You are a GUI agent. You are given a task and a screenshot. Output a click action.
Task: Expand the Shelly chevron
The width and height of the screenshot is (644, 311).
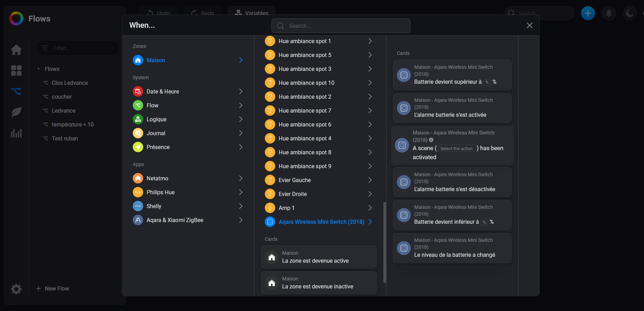241,206
